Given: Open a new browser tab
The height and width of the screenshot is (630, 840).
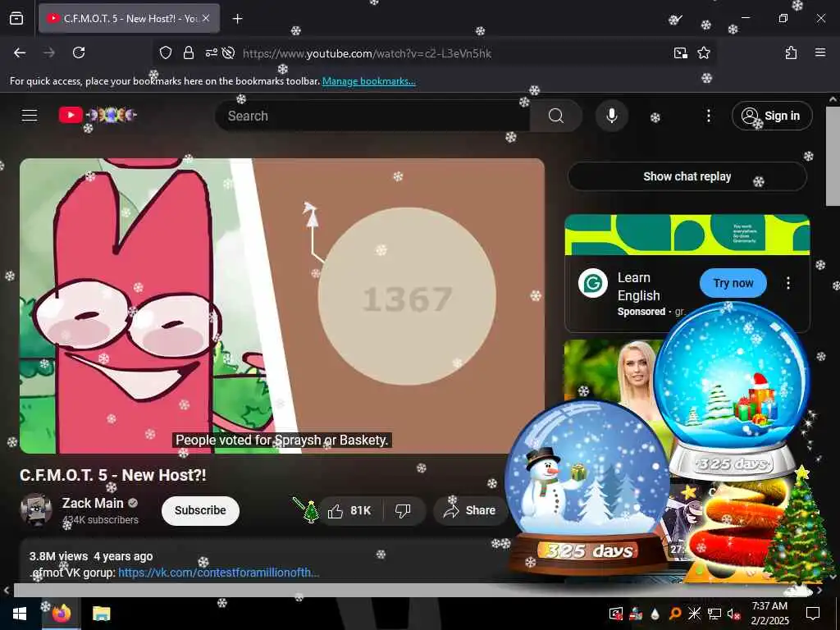Looking at the screenshot, I should 237,19.
